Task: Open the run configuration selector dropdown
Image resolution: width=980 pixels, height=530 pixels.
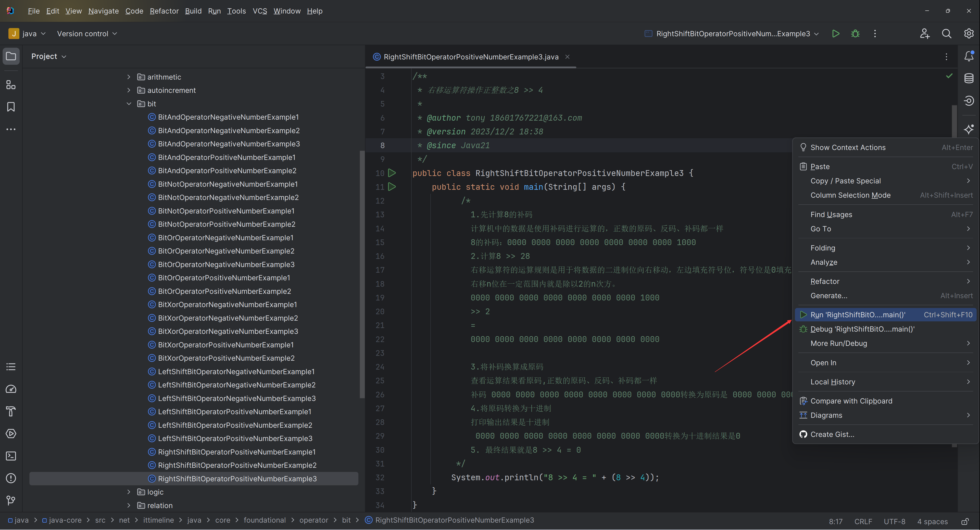Action: click(732, 33)
